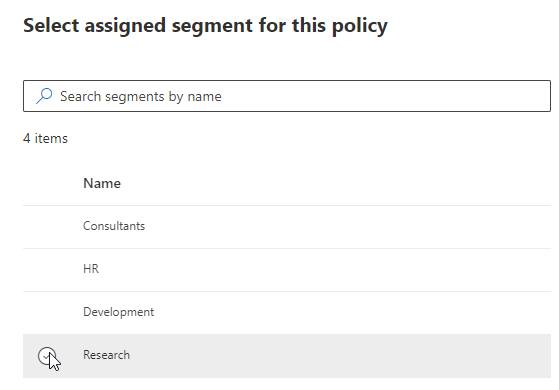Click the 4 items count label
559x390 pixels.
coord(45,138)
